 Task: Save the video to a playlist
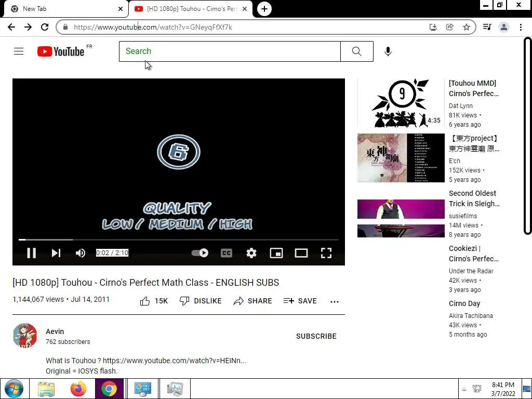[300, 301]
